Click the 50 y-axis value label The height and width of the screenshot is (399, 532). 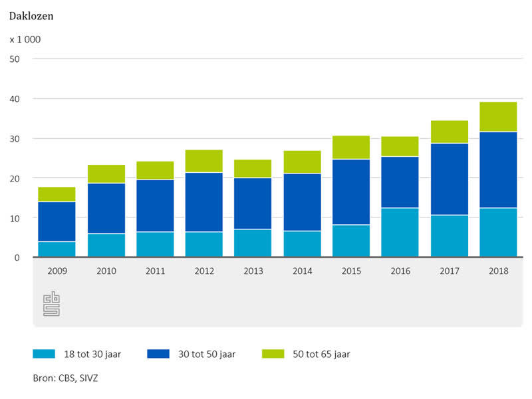(15, 59)
